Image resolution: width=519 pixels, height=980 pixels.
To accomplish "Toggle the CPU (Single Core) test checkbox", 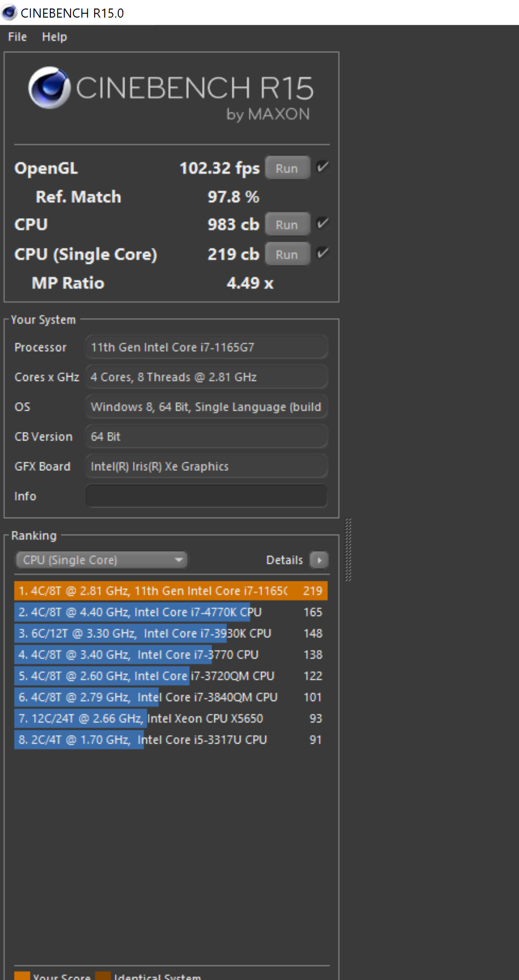I will pyautogui.click(x=322, y=253).
